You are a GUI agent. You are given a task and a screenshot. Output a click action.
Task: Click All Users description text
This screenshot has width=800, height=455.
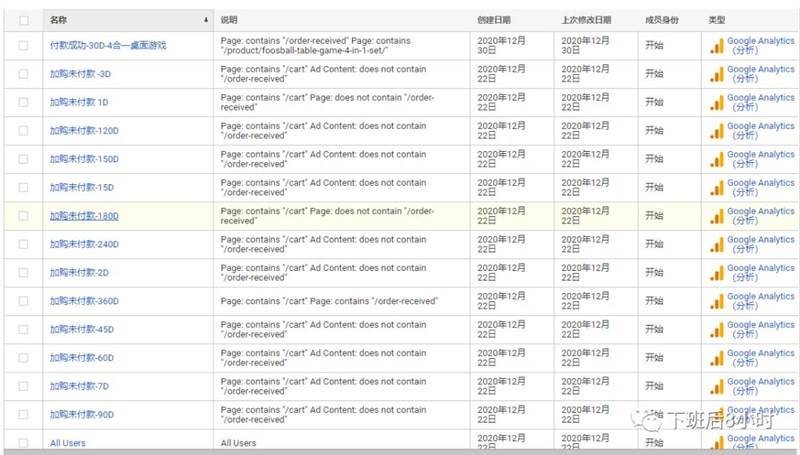pyautogui.click(x=238, y=443)
